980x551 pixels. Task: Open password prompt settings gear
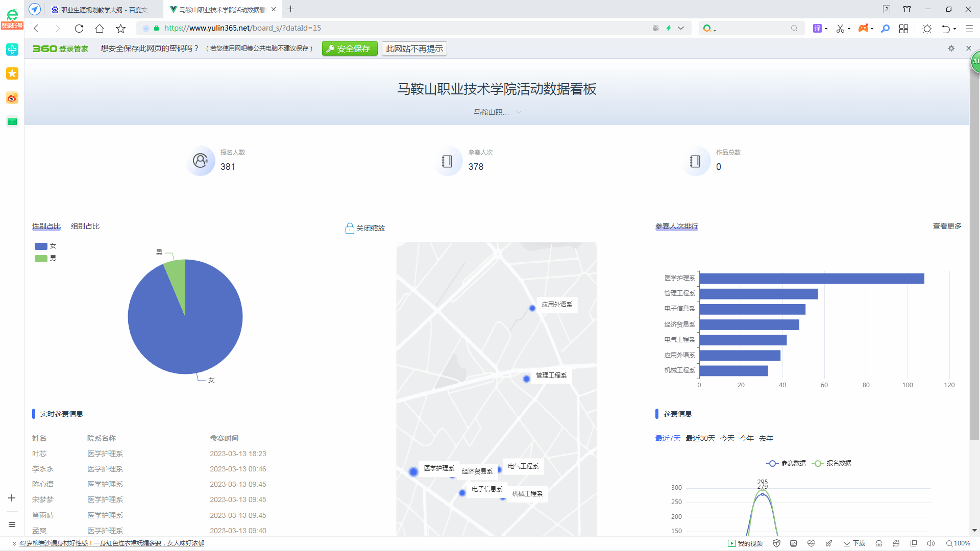tap(951, 48)
